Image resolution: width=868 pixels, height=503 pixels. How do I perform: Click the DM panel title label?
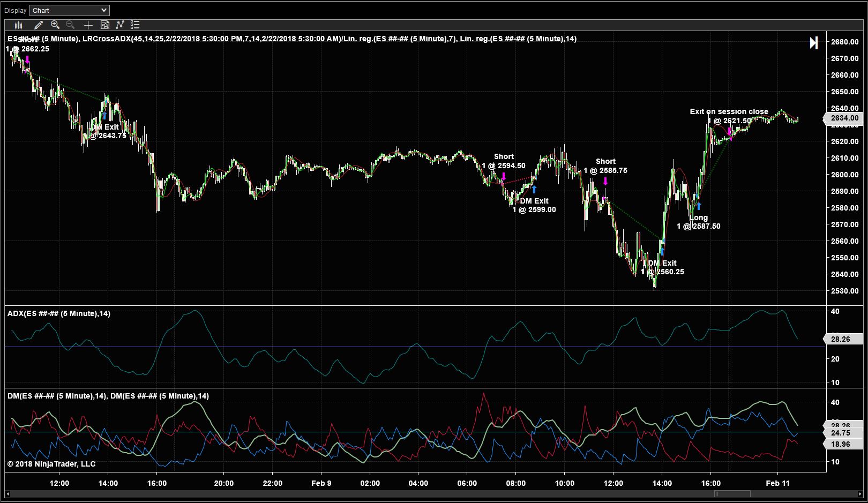click(x=107, y=397)
